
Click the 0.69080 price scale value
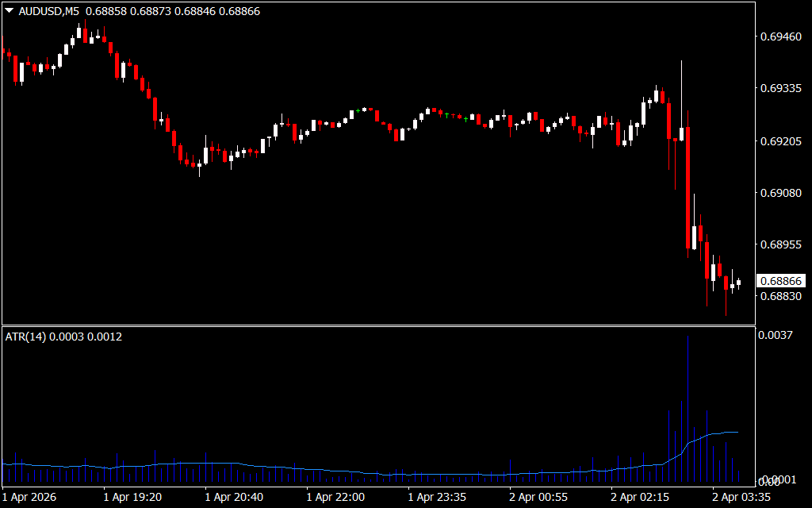pyautogui.click(x=780, y=193)
